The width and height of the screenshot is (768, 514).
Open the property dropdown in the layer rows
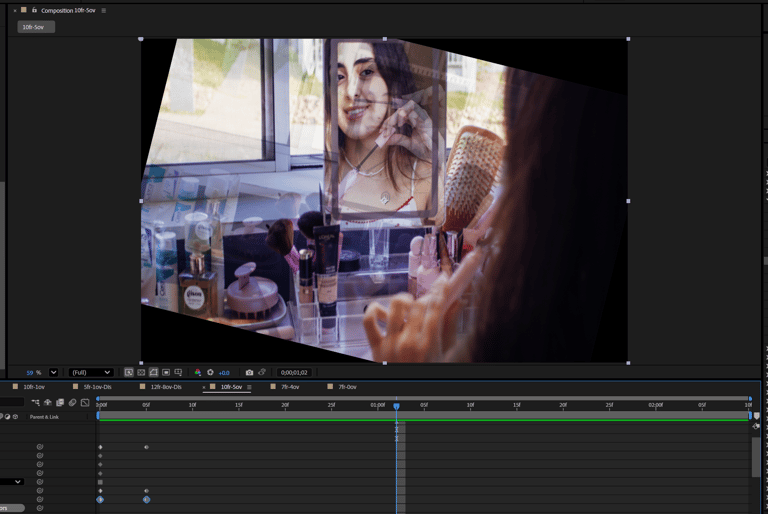12,482
